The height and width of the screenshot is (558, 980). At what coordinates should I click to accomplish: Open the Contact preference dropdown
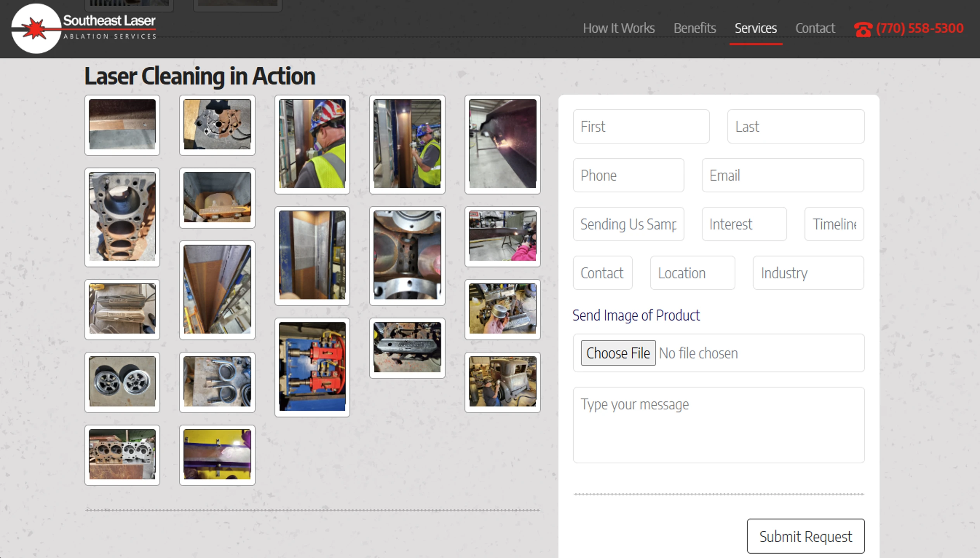tap(602, 273)
